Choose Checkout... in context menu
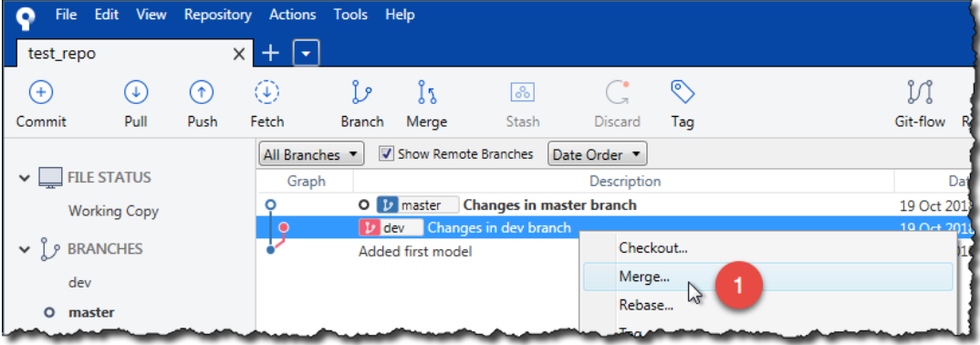 768,248
